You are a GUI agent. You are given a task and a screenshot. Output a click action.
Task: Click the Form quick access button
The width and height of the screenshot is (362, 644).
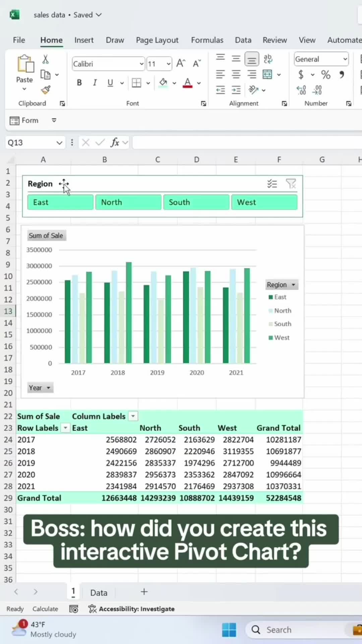coord(24,120)
